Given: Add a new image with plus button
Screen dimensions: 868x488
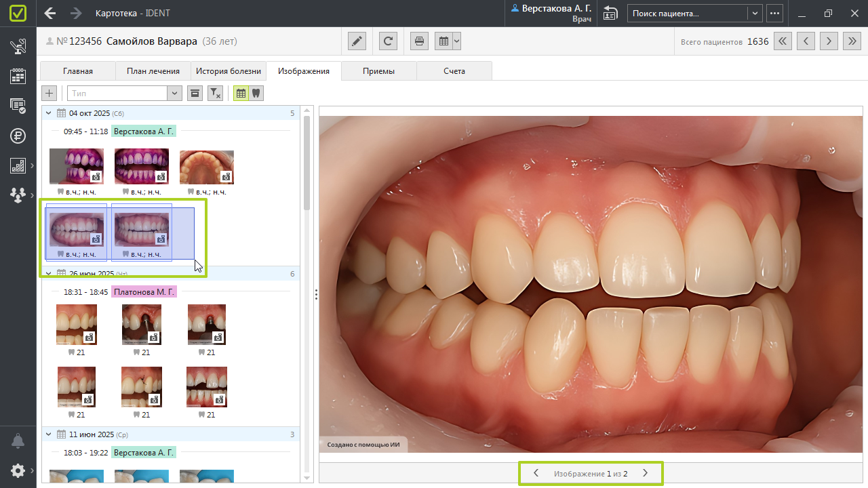Looking at the screenshot, I should (49, 94).
